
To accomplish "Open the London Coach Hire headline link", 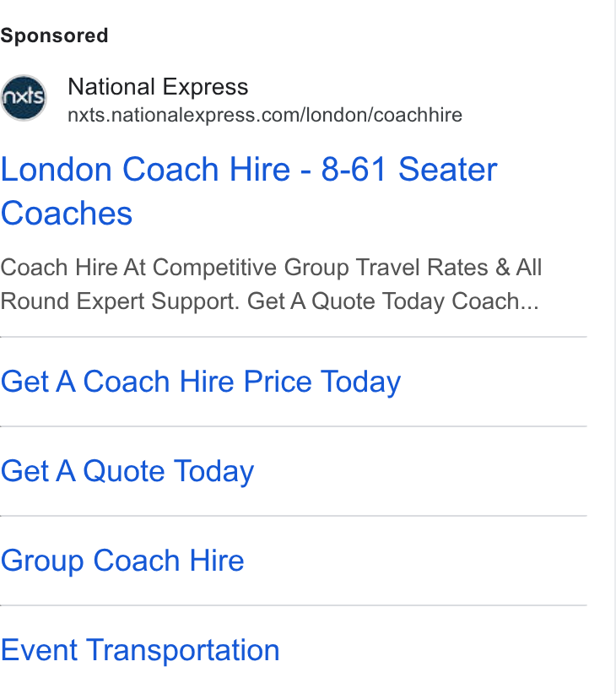I will point(249,191).
